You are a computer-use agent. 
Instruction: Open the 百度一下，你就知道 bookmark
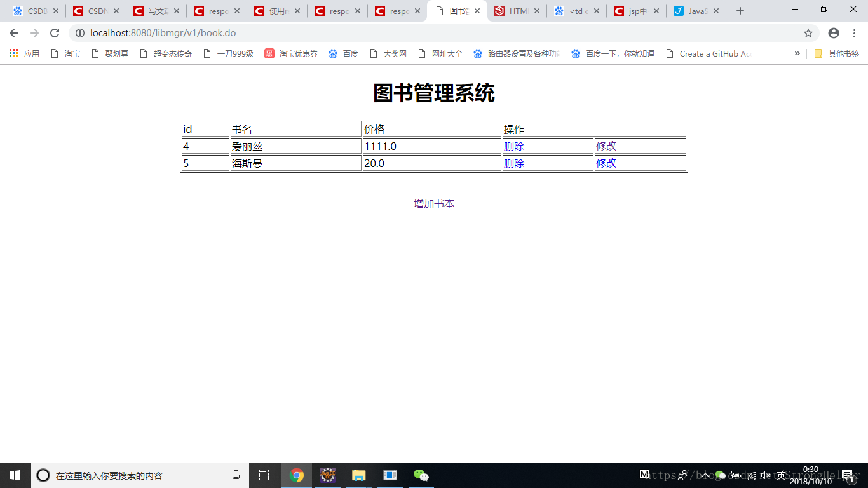(x=613, y=54)
